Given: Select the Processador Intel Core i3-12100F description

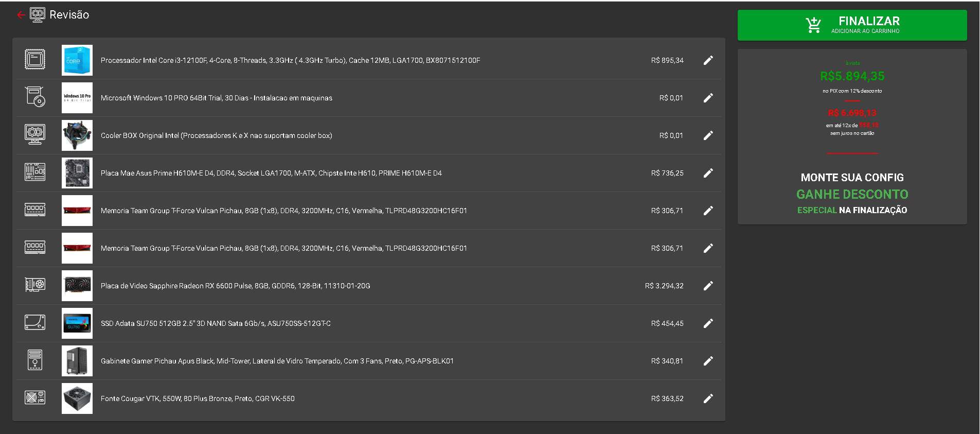Looking at the screenshot, I should coord(291,60).
